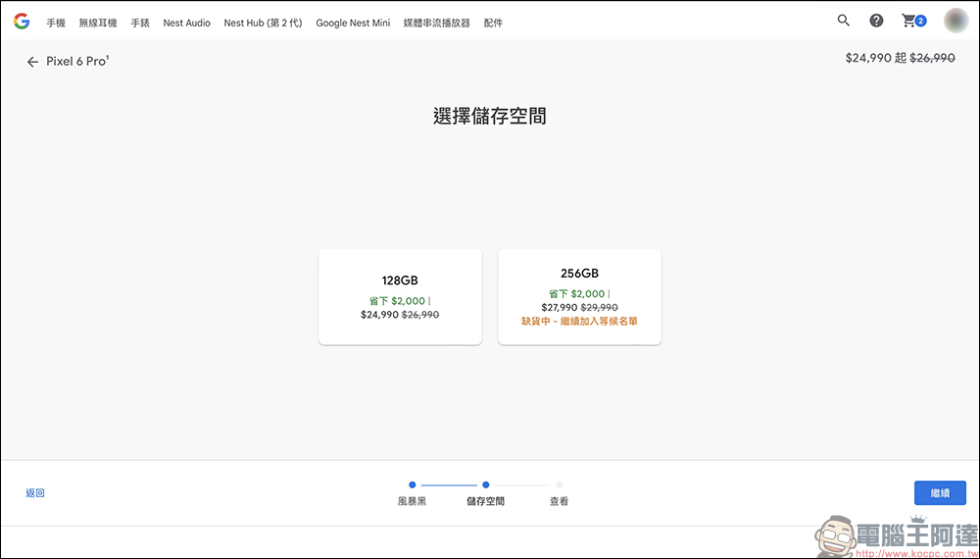Open the 手錶 menu item
The image size is (980, 559).
pyautogui.click(x=140, y=23)
